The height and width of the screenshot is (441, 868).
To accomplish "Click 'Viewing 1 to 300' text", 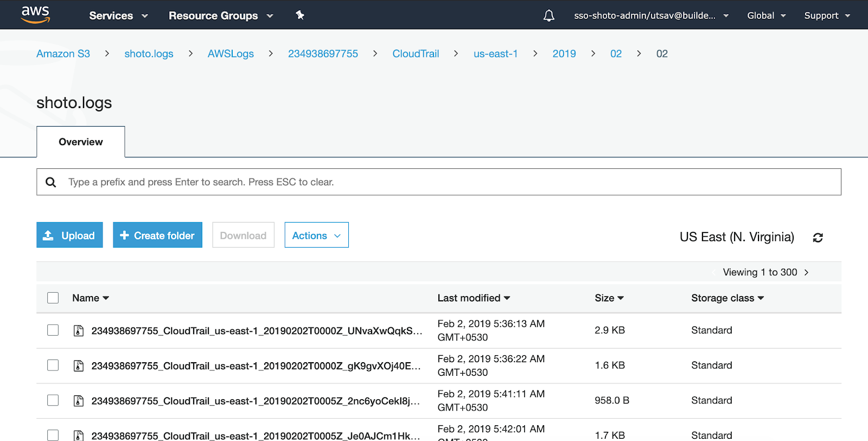I will tap(760, 272).
